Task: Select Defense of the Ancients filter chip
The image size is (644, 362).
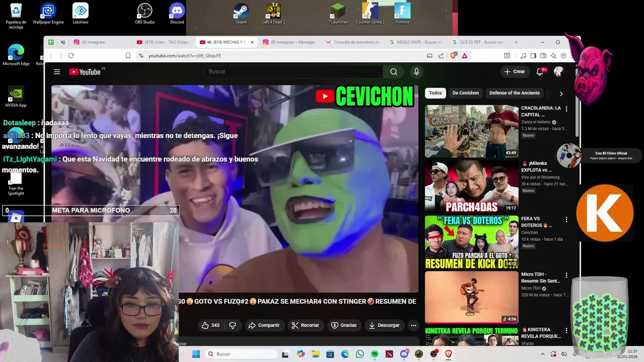Action: point(514,93)
